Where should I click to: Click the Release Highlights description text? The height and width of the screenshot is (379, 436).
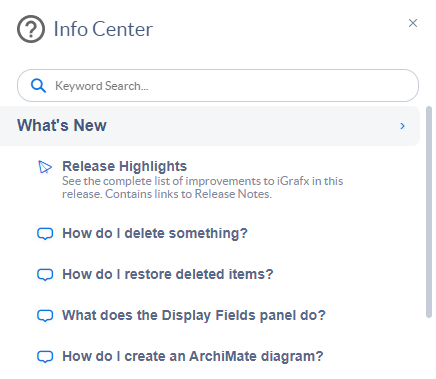pyautogui.click(x=202, y=187)
